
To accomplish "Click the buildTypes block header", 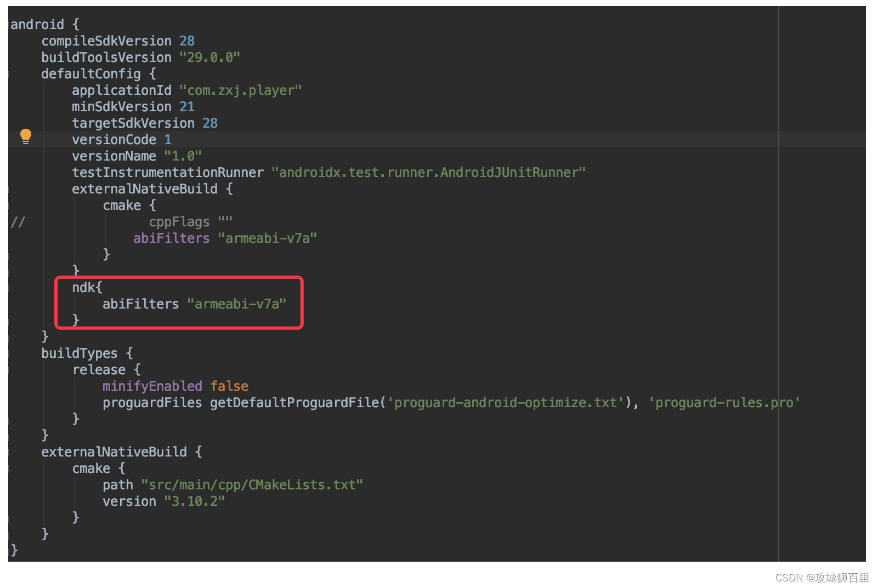I will coord(87,353).
